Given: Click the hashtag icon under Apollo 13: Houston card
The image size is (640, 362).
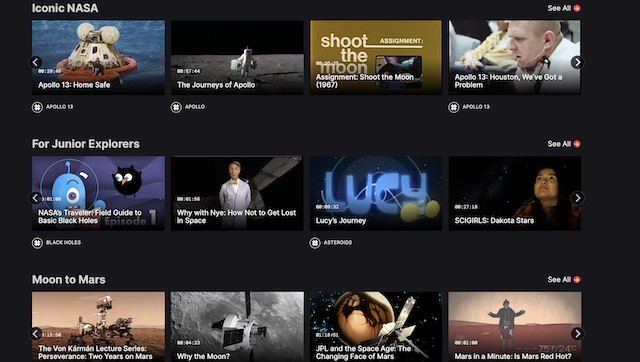Looking at the screenshot, I should tap(453, 107).
